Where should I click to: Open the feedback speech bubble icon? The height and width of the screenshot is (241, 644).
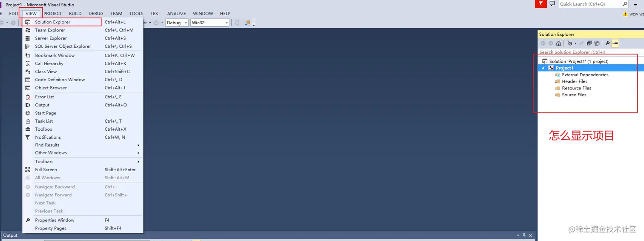click(552, 4)
